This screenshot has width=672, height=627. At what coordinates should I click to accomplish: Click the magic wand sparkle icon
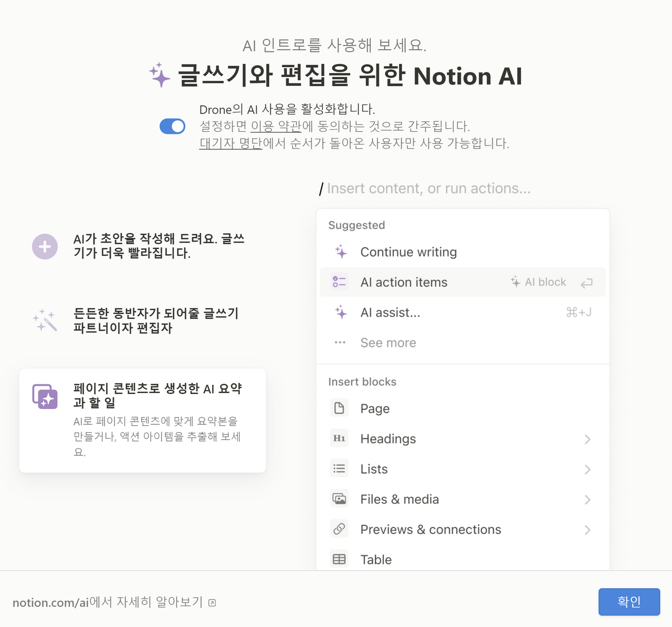pyautogui.click(x=45, y=320)
